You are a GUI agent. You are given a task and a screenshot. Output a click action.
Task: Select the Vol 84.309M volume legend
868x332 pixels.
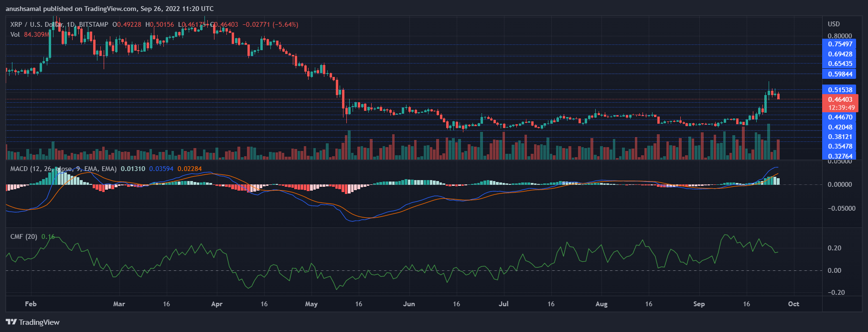[30, 34]
